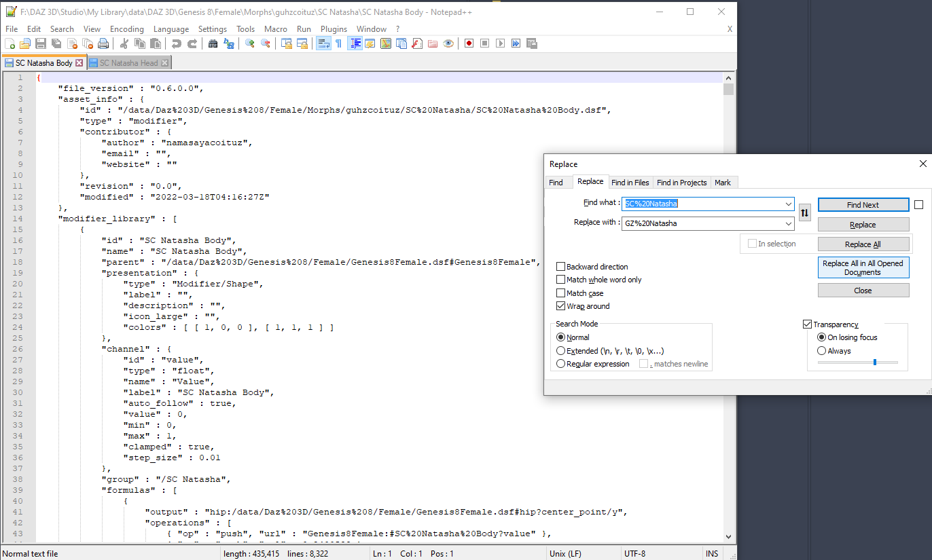Print the document via the toolbar icon
Viewport: 932px width, 560px height.
[x=103, y=43]
